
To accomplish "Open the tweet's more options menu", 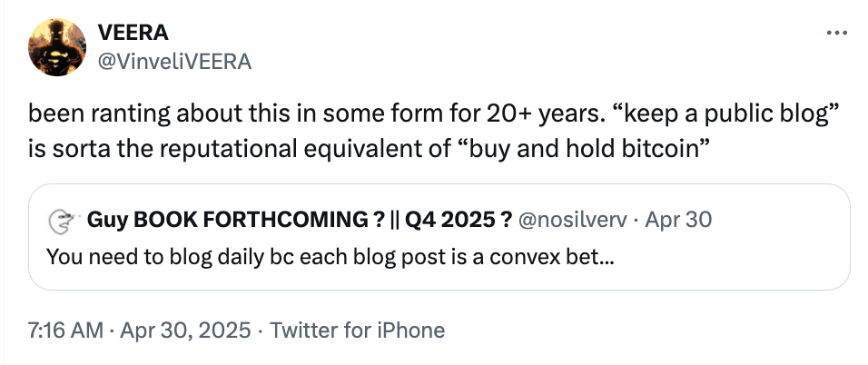I will tap(835, 33).
